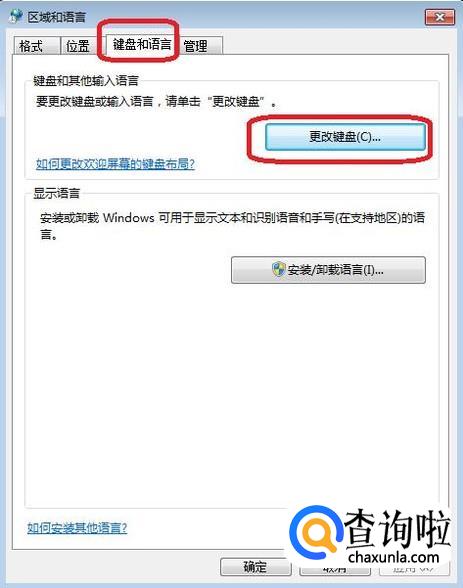The height and width of the screenshot is (588, 463).
Task: Click the partially hidden 取消 button
Action: (x=335, y=570)
